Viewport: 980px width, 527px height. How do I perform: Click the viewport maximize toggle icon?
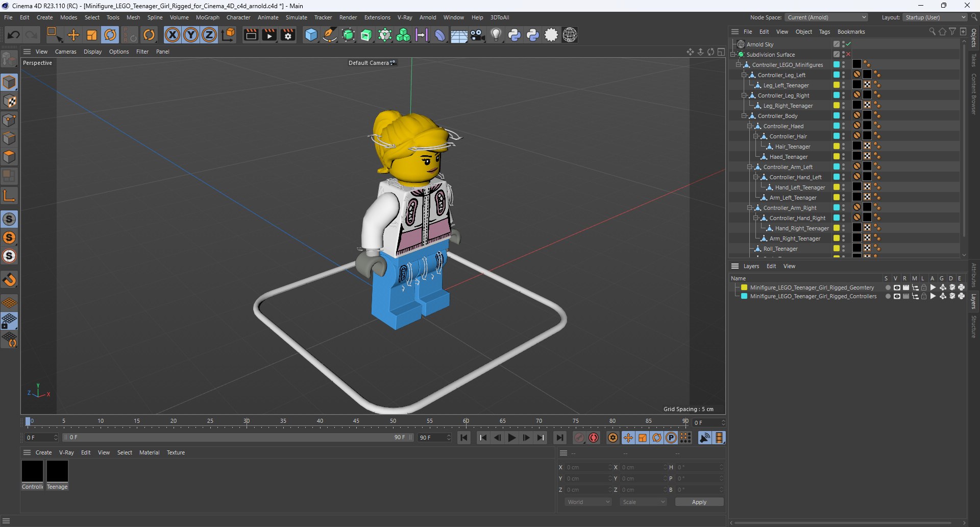(721, 52)
